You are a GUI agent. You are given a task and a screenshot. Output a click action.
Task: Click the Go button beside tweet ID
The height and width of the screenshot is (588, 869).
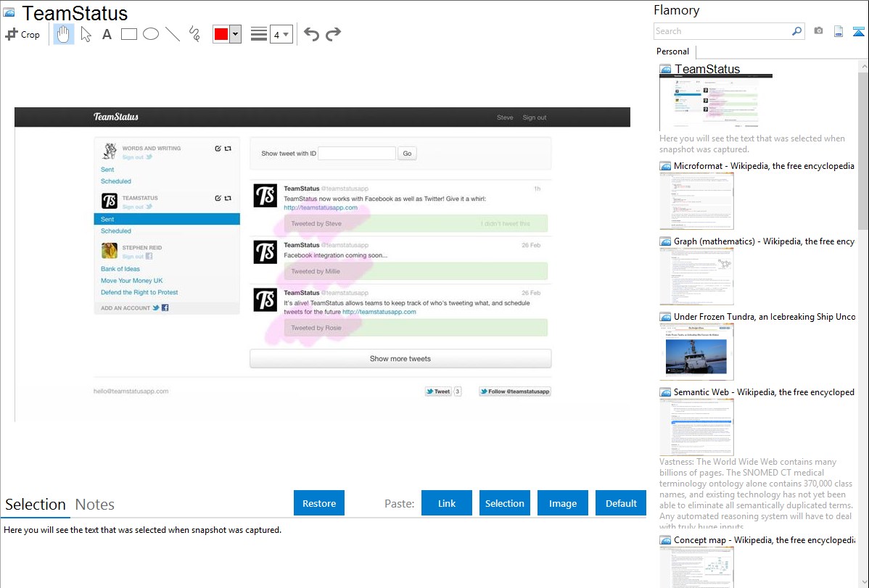(408, 154)
